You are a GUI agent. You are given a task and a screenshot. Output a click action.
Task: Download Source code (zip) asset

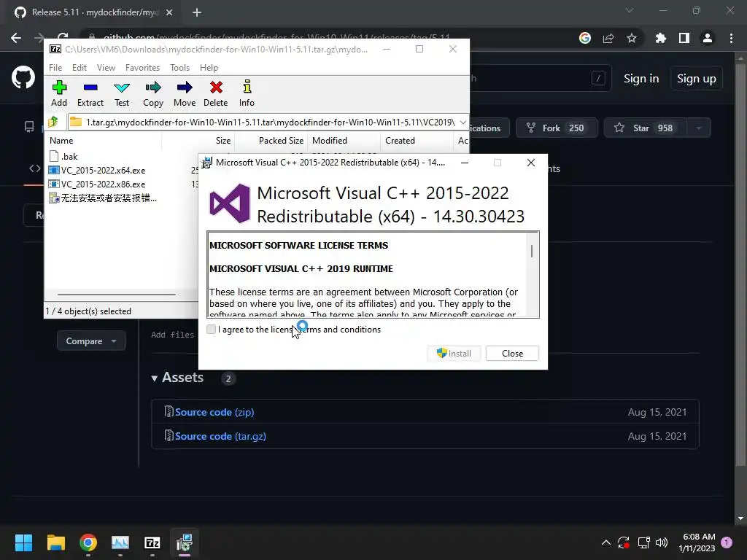(x=214, y=412)
